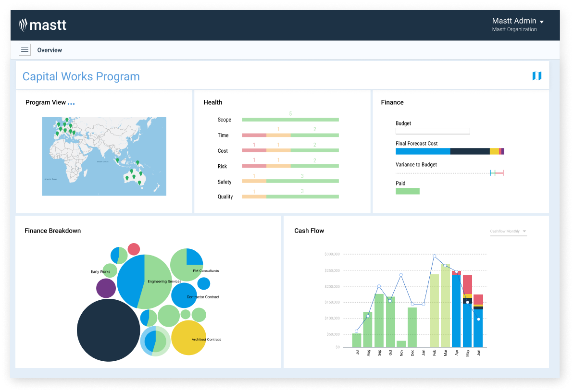
Task: Click the Budget input field
Action: coord(432,131)
